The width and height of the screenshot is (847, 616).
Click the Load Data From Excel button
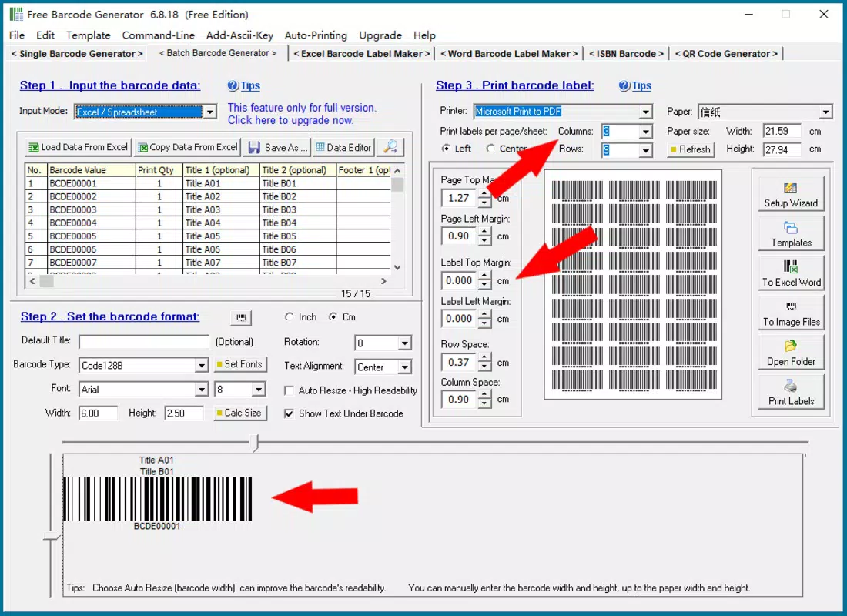pos(78,147)
